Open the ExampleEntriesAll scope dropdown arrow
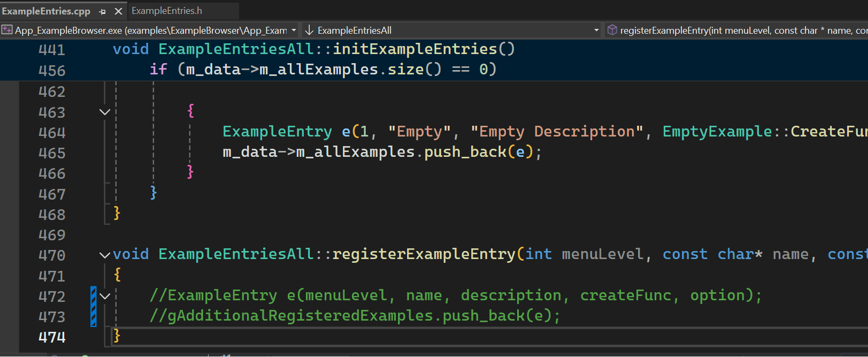The width and height of the screenshot is (868, 357). click(596, 31)
